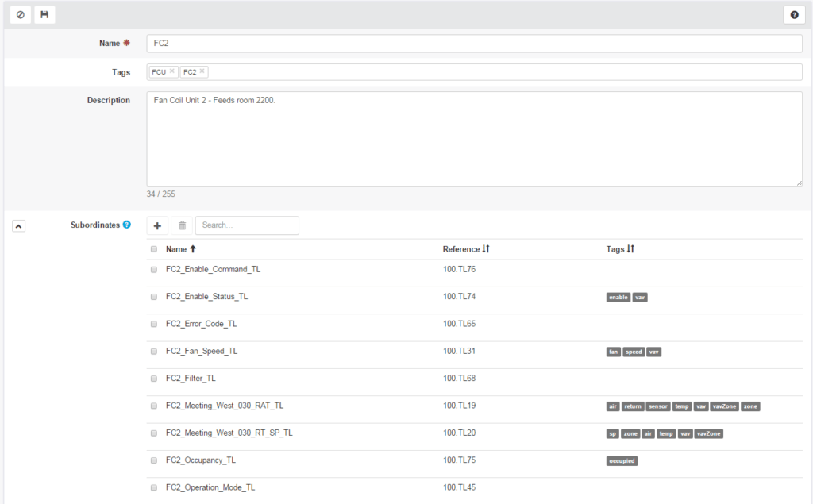
Task: Collapse the Subordinates section with the chevron
Action: click(x=19, y=226)
